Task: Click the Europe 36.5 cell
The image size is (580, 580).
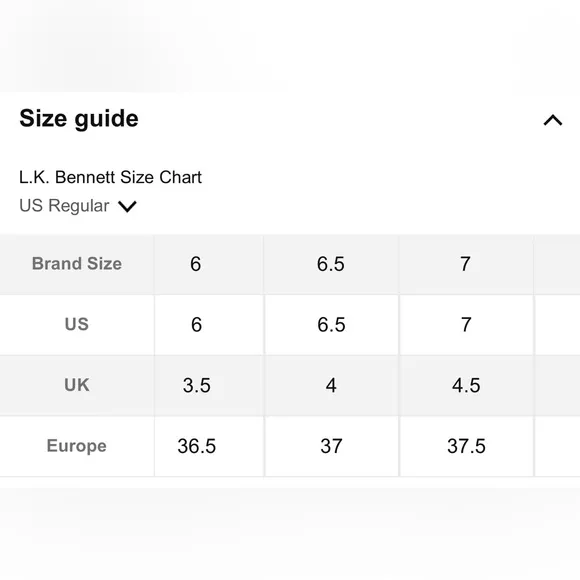Action: 209,446
